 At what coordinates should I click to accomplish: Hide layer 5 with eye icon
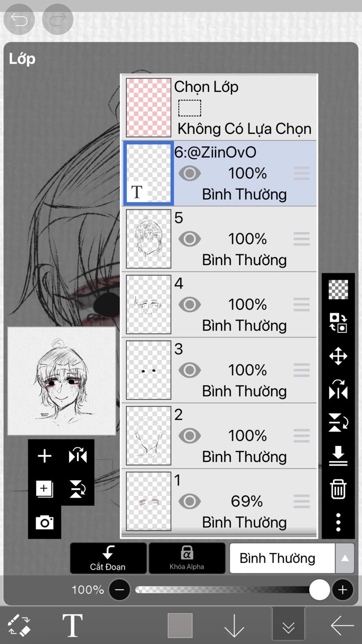[189, 239]
